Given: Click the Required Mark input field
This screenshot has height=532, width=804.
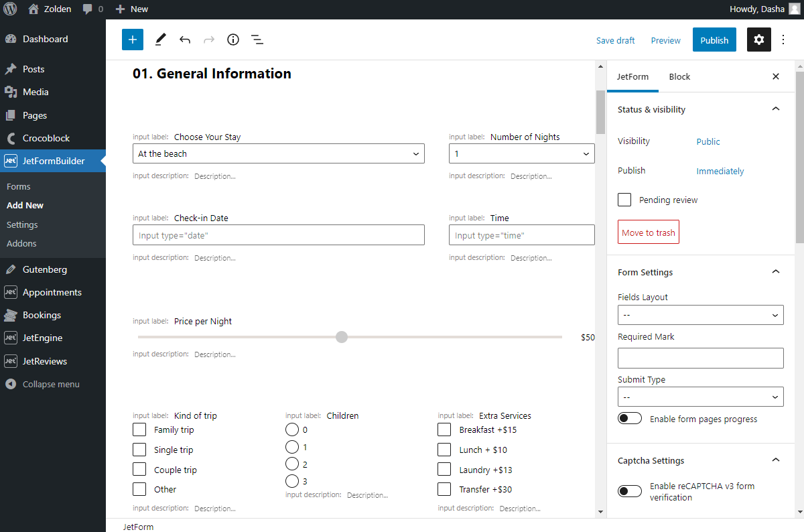Looking at the screenshot, I should pos(700,358).
